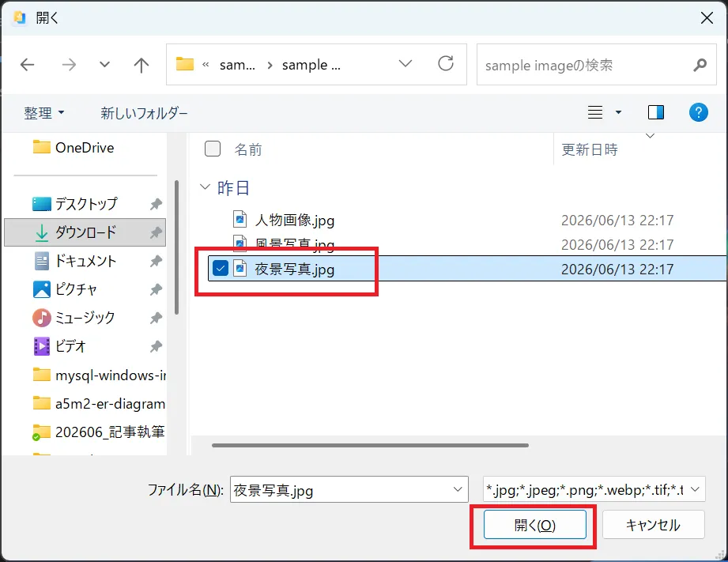The height and width of the screenshot is (562, 728).
Task: Click the horizontal scrollbar in file list
Action: tap(370, 445)
